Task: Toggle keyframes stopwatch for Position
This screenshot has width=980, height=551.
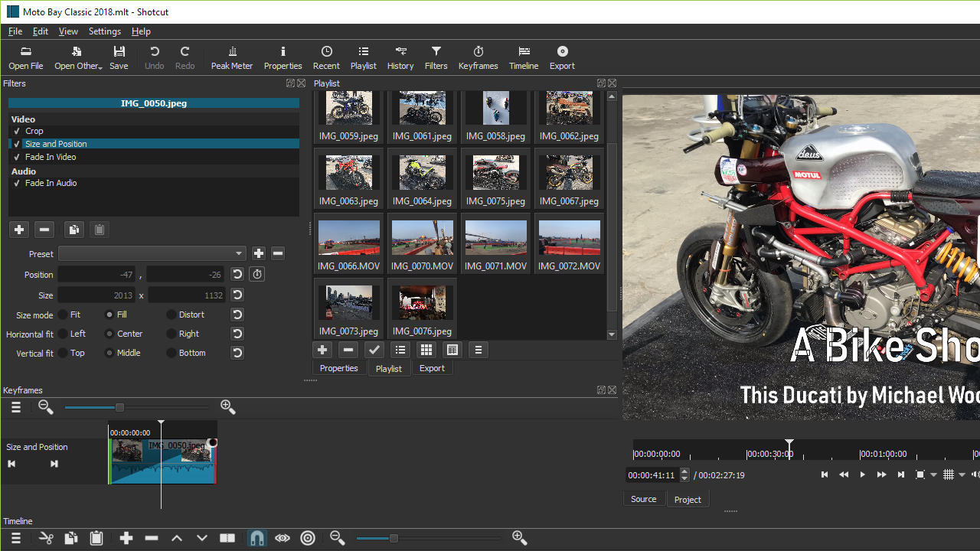Action: (x=257, y=275)
